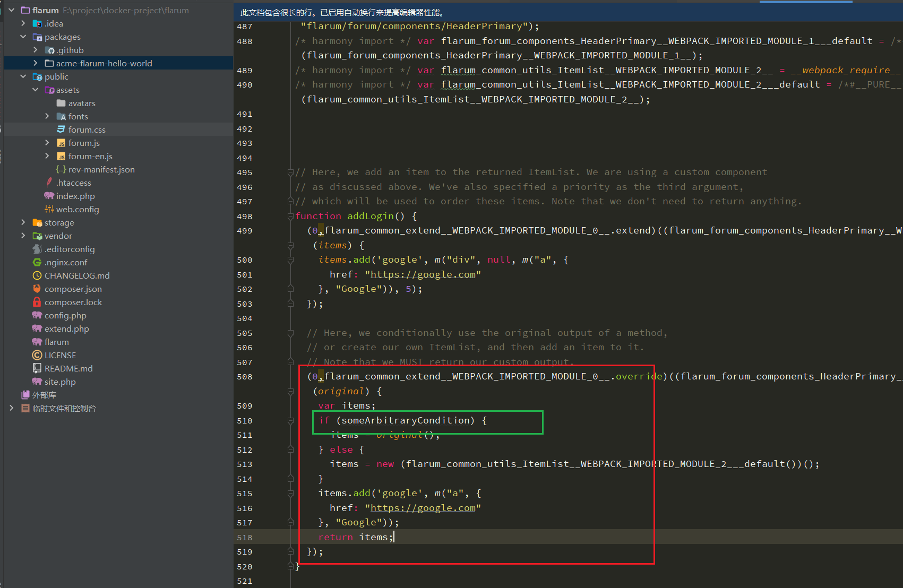This screenshot has height=588, width=903.
Task: Click the composer.lock lock icon
Action: pyautogui.click(x=37, y=302)
